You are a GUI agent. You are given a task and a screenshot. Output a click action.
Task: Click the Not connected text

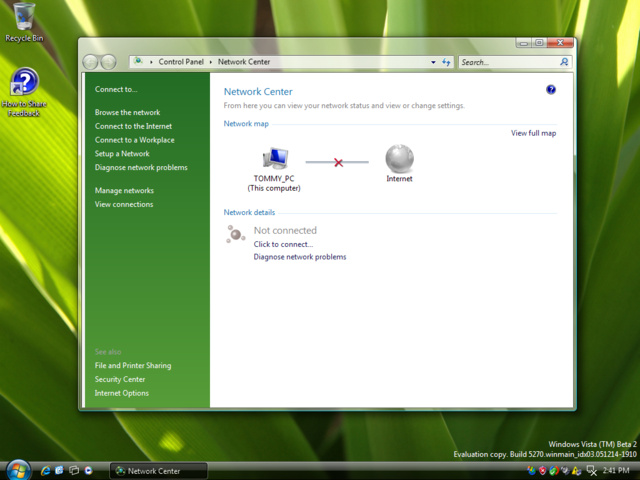pos(285,230)
